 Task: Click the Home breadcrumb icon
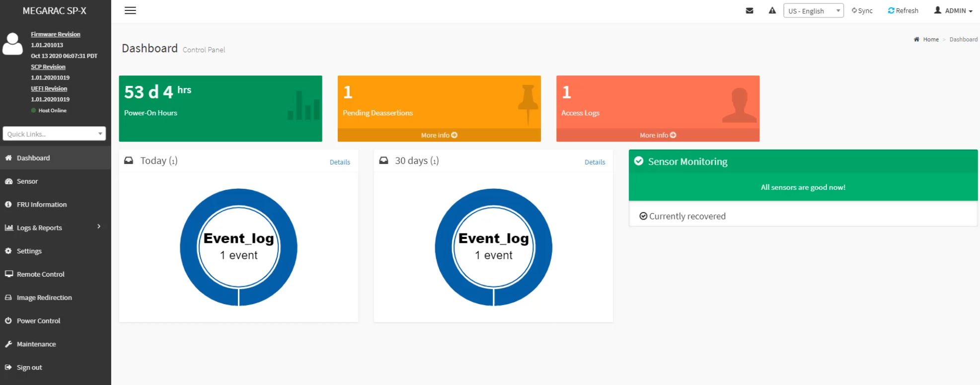coord(916,39)
